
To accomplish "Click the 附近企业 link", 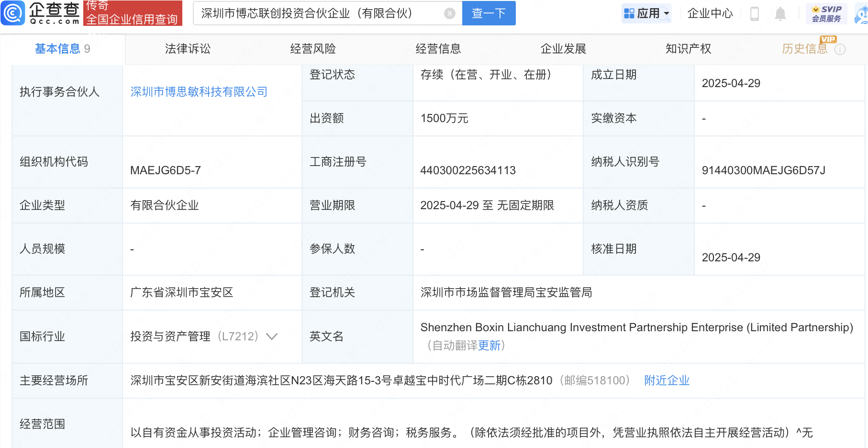I will pos(667,381).
